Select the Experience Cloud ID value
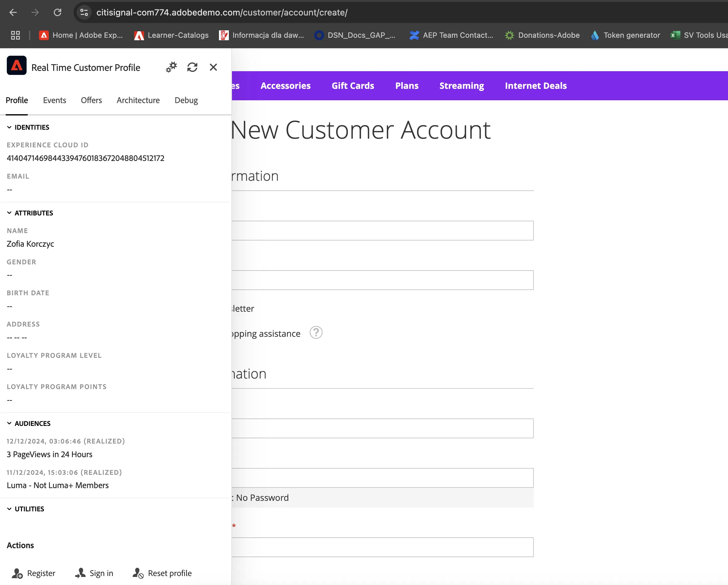The width and height of the screenshot is (728, 585). [85, 158]
